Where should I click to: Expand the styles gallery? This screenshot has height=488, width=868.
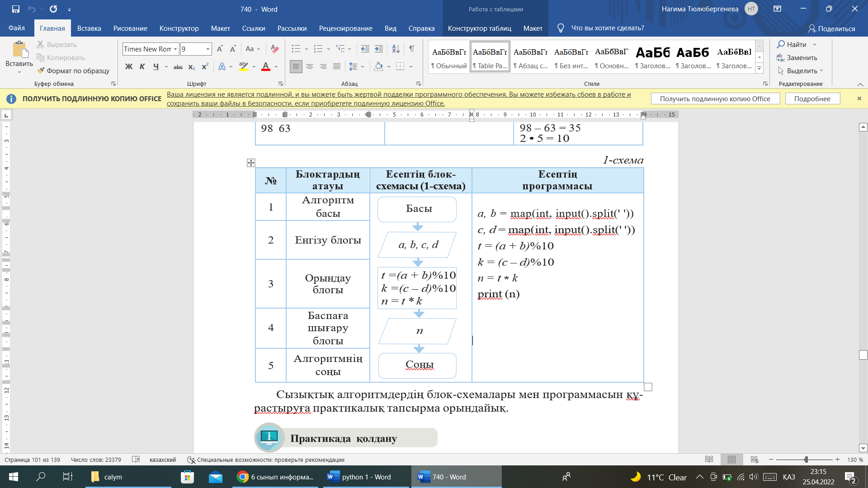[759, 69]
